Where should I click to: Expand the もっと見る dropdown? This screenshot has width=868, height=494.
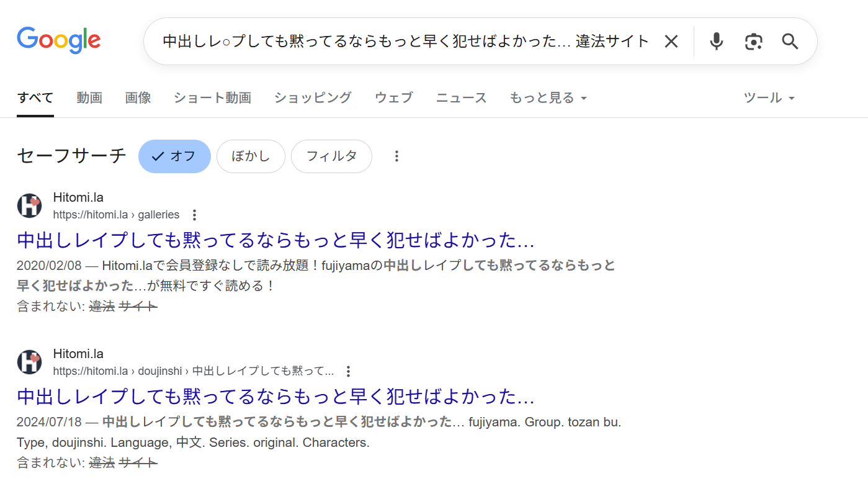tap(548, 97)
